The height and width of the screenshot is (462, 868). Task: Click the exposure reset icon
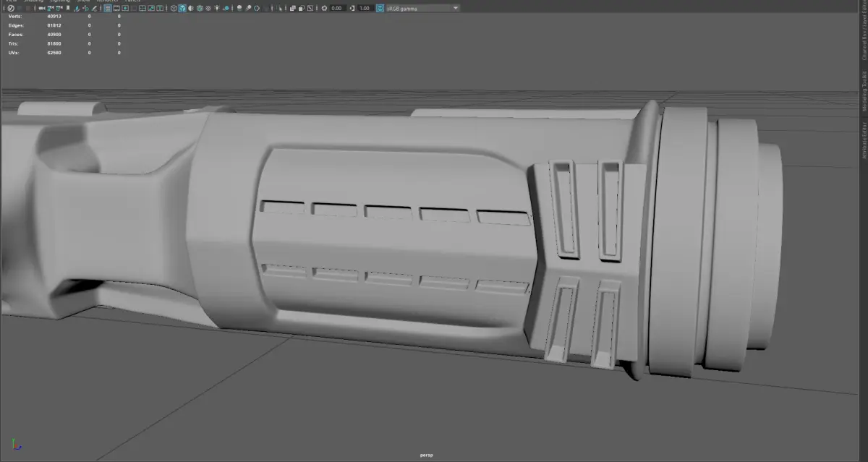[x=324, y=8]
